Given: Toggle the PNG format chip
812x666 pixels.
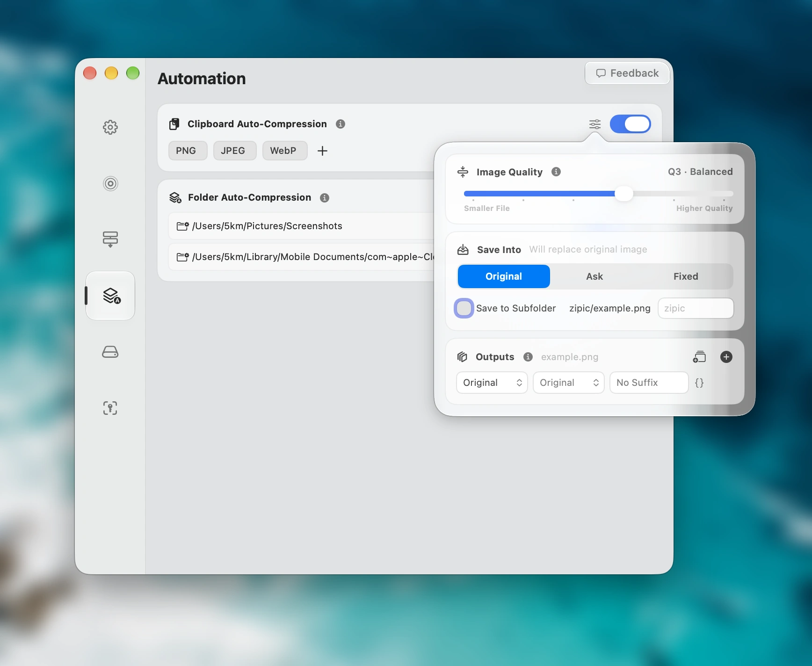Looking at the screenshot, I should tap(188, 151).
